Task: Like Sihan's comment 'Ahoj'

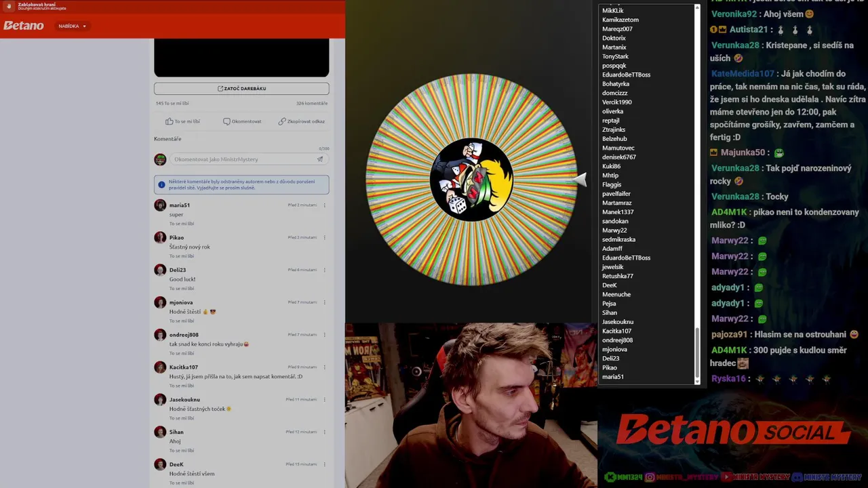Action: pyautogui.click(x=182, y=451)
